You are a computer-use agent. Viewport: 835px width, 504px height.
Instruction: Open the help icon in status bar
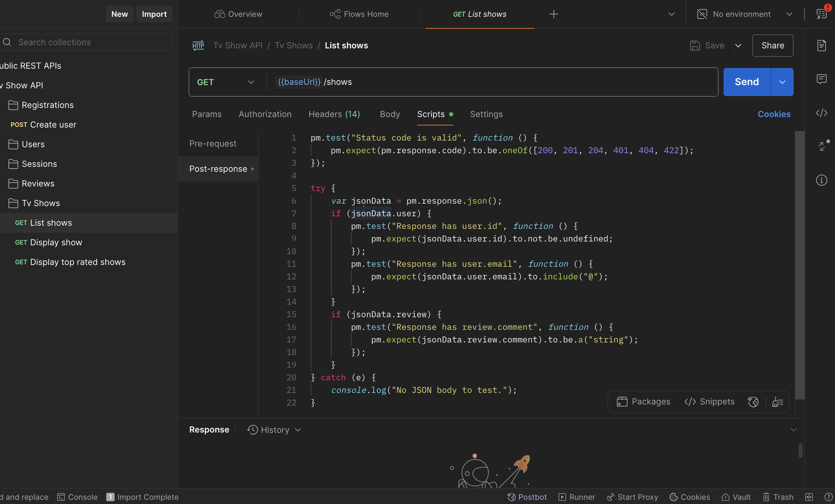(x=828, y=497)
